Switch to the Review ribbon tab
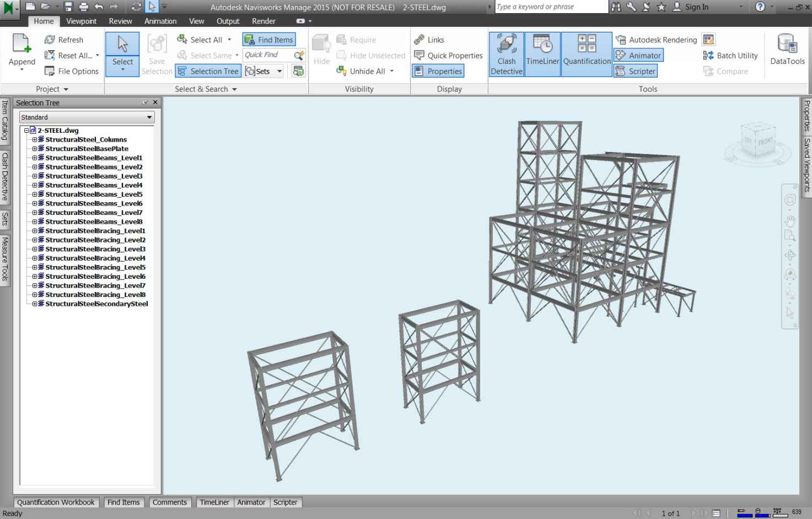The image size is (812, 519). pyautogui.click(x=120, y=21)
